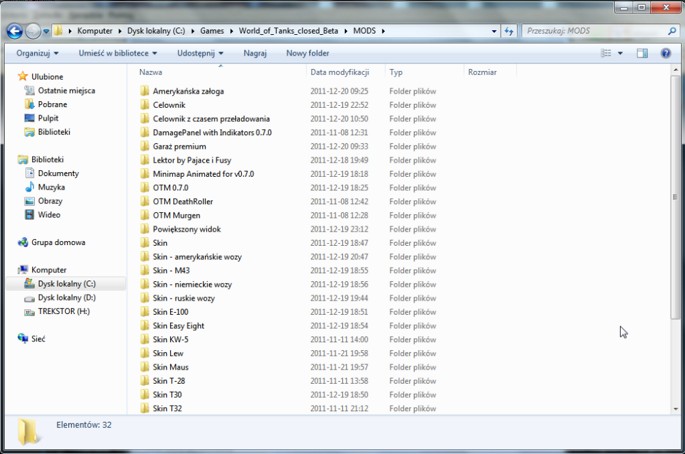This screenshot has height=454, width=685.
Task: Select the Celownik folder icon
Action: pos(145,105)
